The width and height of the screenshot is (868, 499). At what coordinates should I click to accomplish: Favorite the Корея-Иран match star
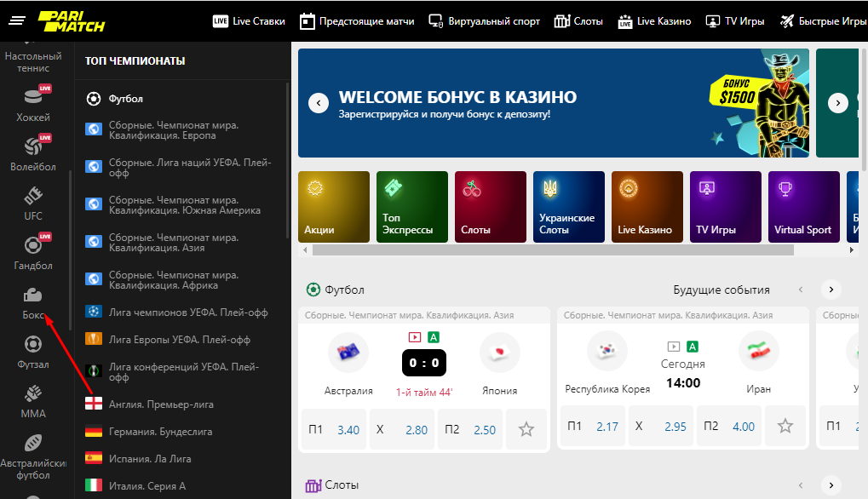785,426
